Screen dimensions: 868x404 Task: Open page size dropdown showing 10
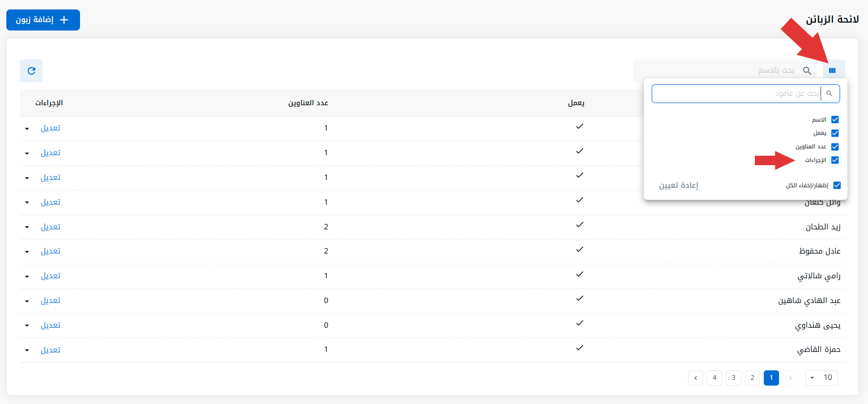pos(822,378)
